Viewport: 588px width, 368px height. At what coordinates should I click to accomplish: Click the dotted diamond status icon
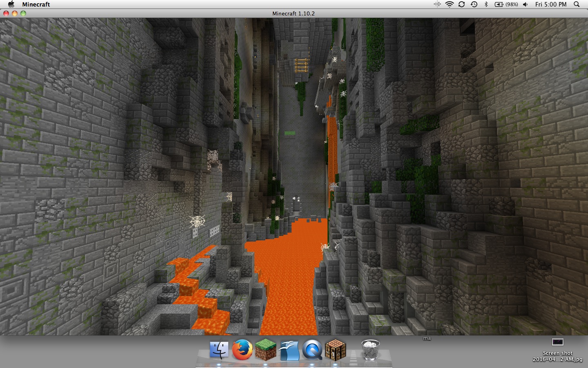click(x=437, y=4)
